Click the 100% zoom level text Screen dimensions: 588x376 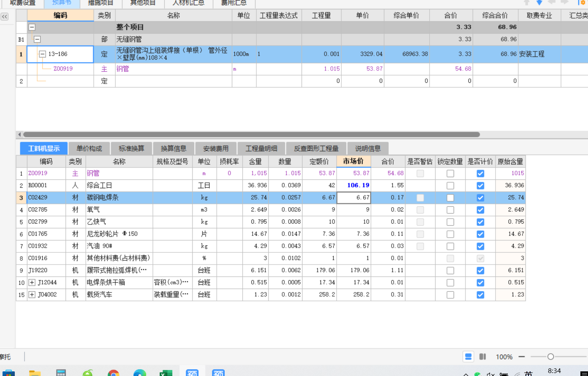click(x=504, y=357)
